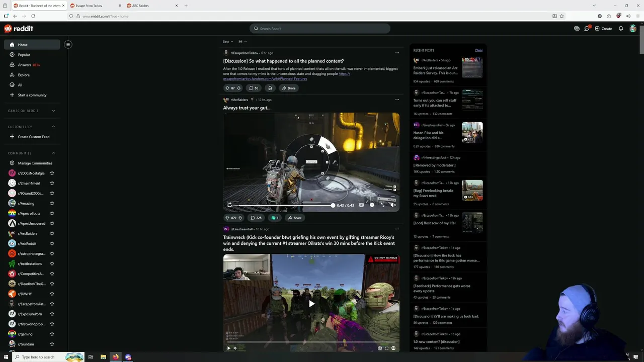
Task: Open 225 comments on ArcRaiders post
Action: coord(256,218)
